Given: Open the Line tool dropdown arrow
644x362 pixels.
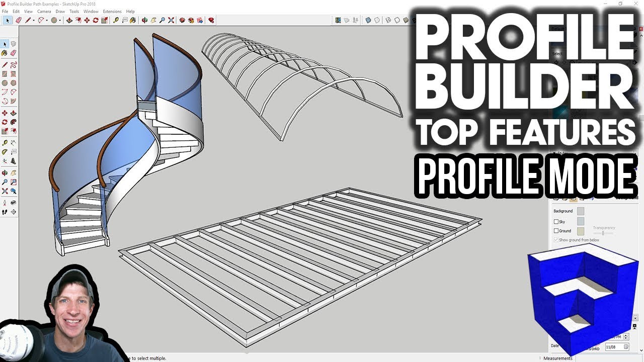Looking at the screenshot, I should click(33, 21).
